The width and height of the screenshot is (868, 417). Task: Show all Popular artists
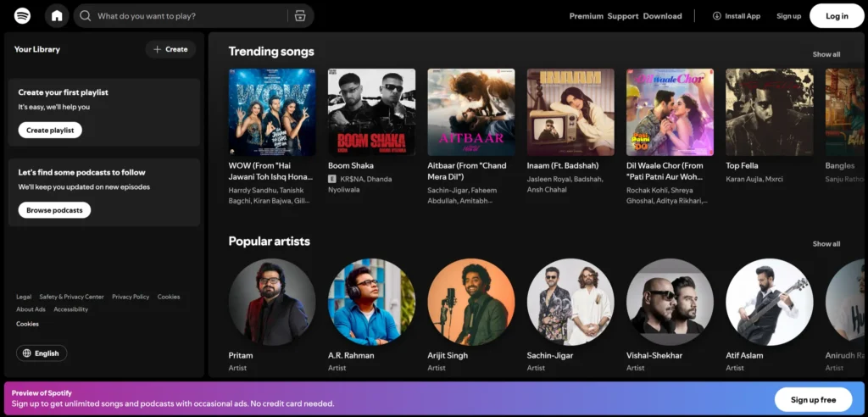pyautogui.click(x=826, y=243)
